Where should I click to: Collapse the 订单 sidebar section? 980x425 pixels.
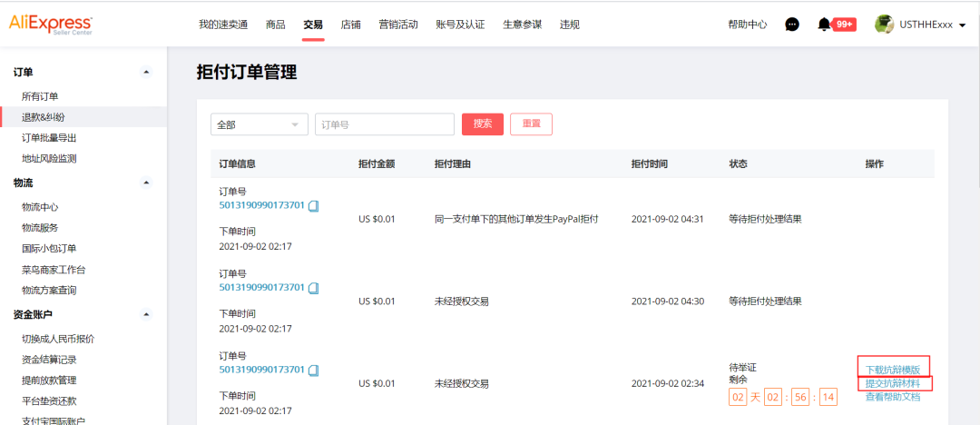[146, 72]
